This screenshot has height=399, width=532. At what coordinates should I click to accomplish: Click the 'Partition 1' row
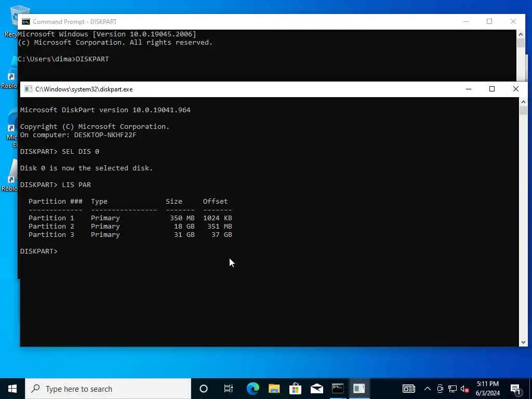tap(130, 218)
